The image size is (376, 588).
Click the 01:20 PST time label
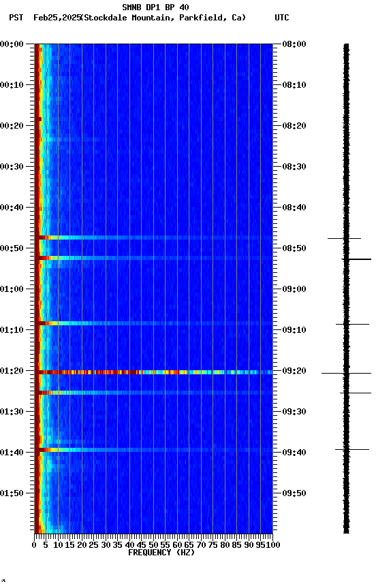pyautogui.click(x=12, y=371)
